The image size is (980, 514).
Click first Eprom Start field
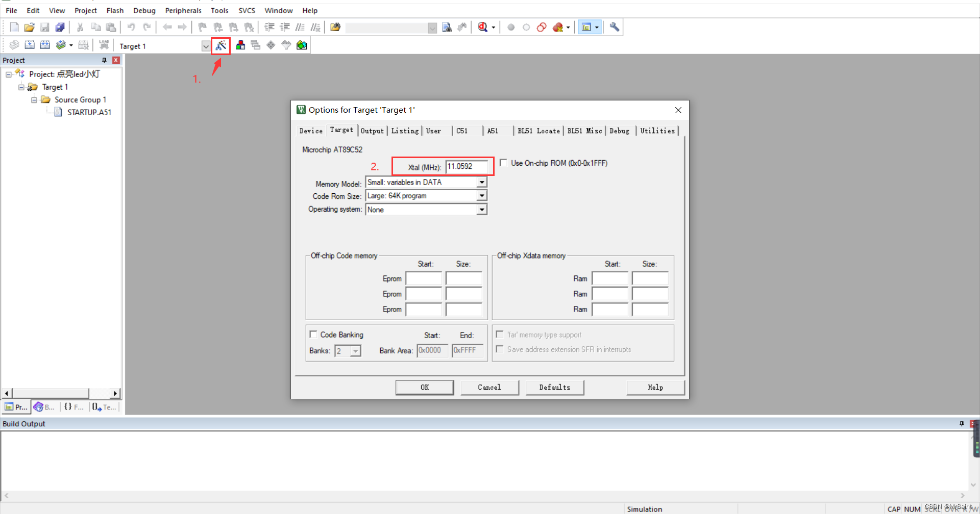click(424, 278)
